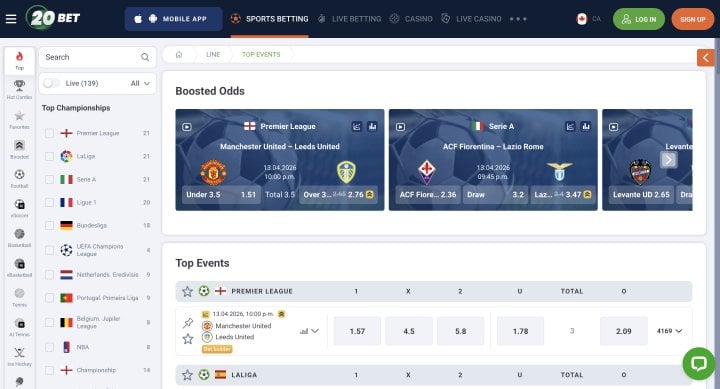Open statistics icon on Serie A card
Viewport: 720px width, 389px height.
[x=570, y=126]
